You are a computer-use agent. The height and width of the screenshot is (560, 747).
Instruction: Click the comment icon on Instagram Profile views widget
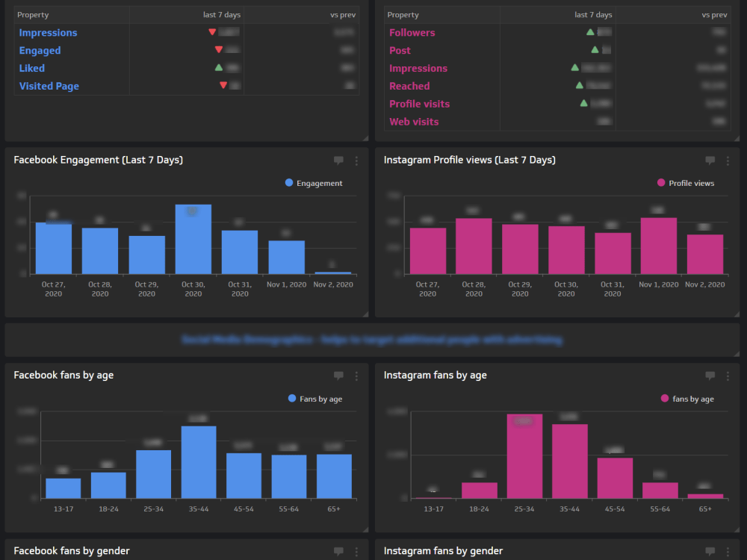point(710,160)
